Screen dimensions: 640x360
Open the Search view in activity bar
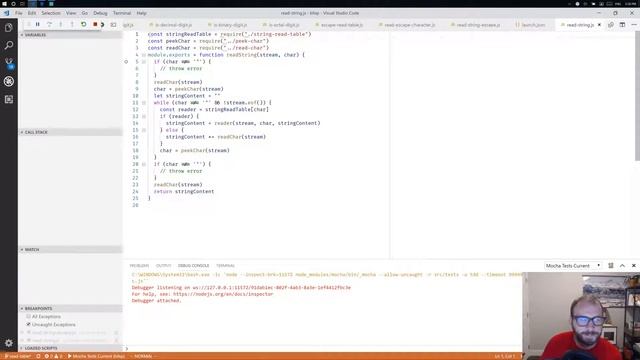(x=9, y=45)
